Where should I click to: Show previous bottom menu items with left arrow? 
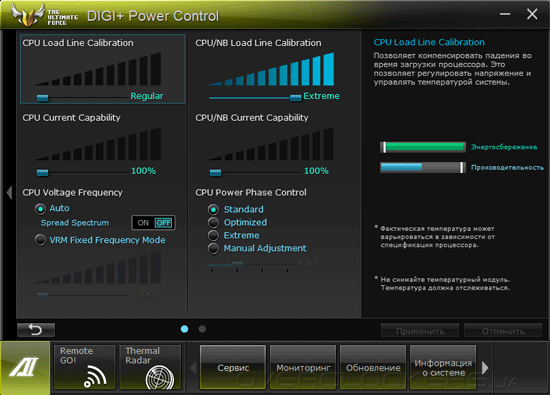(193, 368)
